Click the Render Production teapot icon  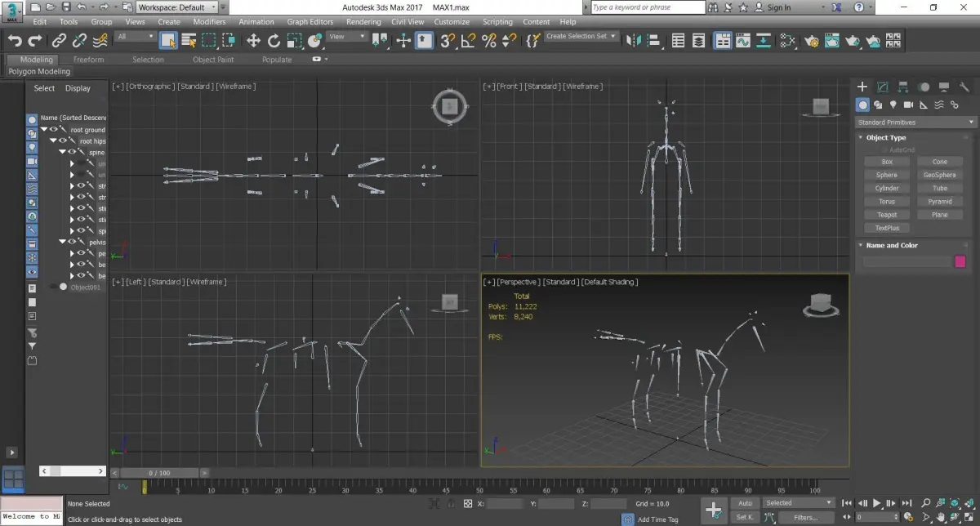tap(853, 40)
